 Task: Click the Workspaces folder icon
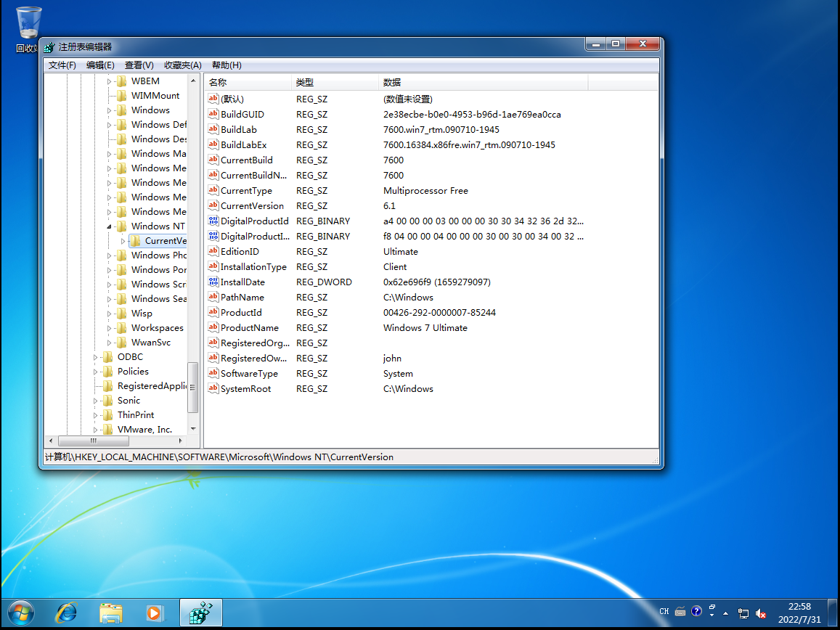[121, 328]
